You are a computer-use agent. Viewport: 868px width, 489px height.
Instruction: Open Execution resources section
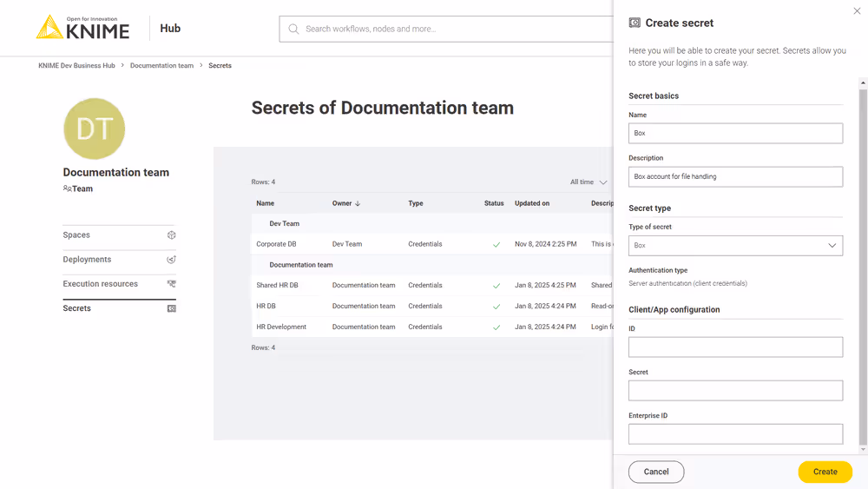tap(120, 283)
